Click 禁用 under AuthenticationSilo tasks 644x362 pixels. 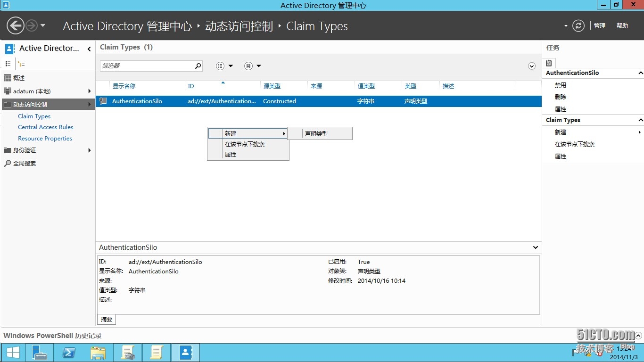point(561,85)
